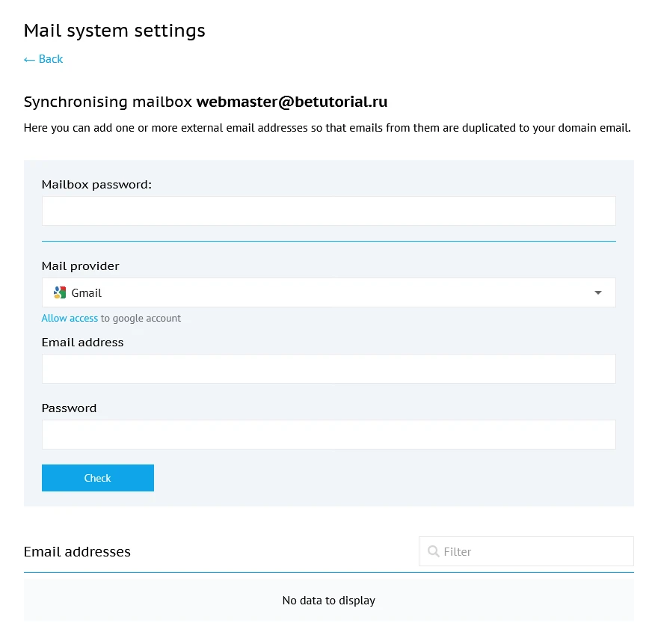Click the No data to display row

tap(328, 600)
